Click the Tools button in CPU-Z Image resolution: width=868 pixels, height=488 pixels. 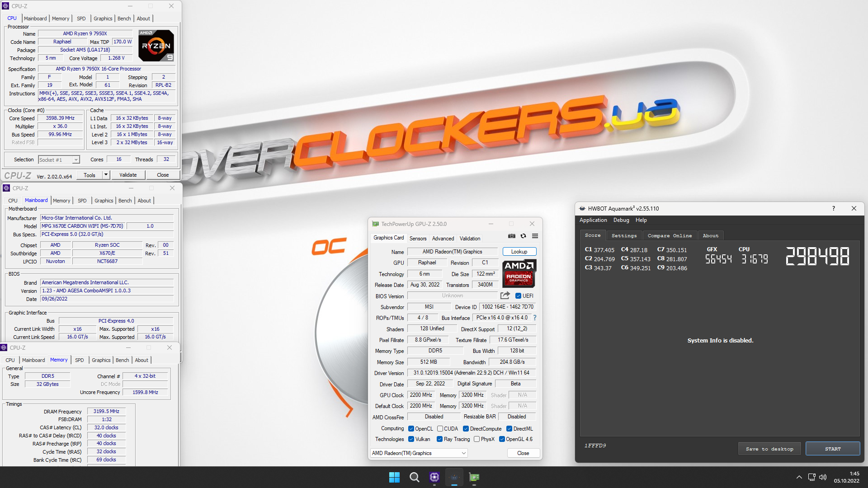90,175
